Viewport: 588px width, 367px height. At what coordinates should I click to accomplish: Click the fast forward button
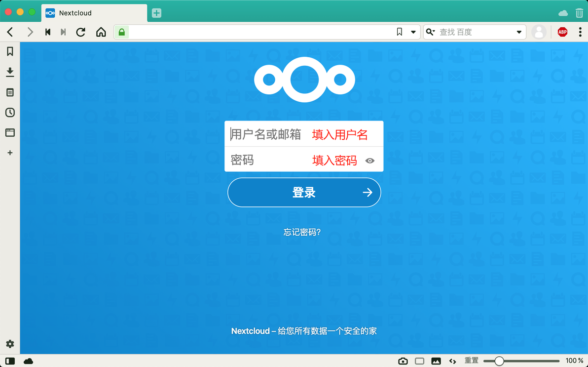click(x=63, y=32)
